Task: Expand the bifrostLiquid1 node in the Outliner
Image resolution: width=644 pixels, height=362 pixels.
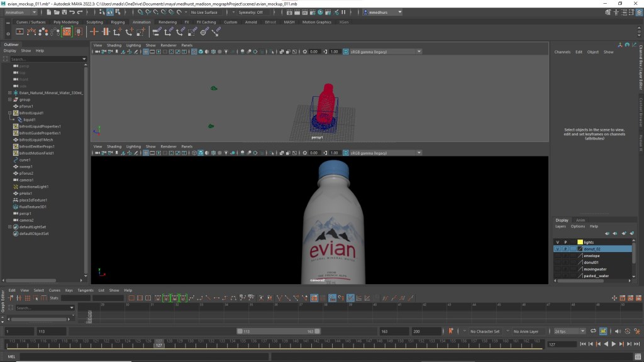Action: pos(10,112)
